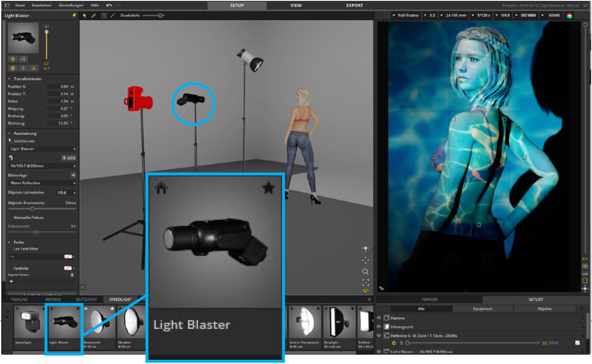Click the trash icon beside Eigene Farben

[72, 275]
